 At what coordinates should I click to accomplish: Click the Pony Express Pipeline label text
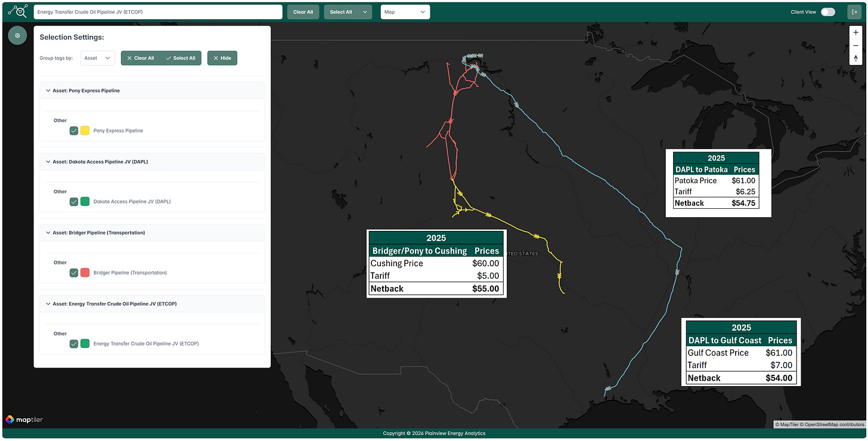(118, 131)
